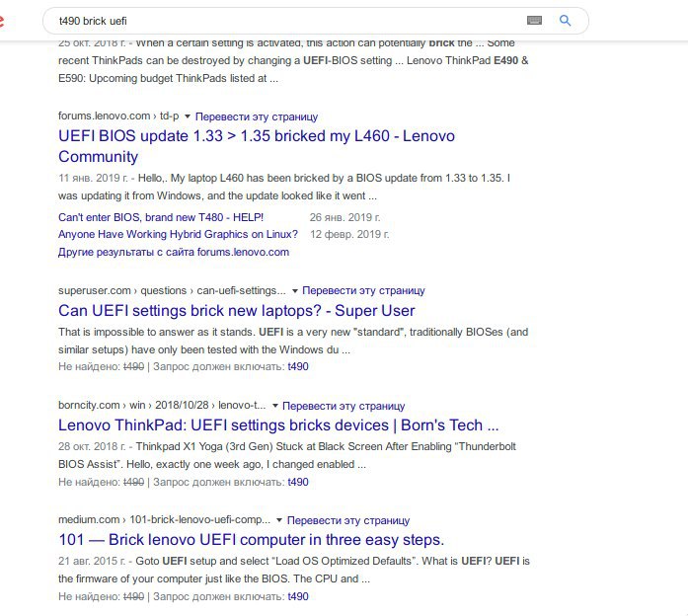Translate the forums.lenovo.com result page
This screenshot has width=688, height=616.
tap(257, 116)
